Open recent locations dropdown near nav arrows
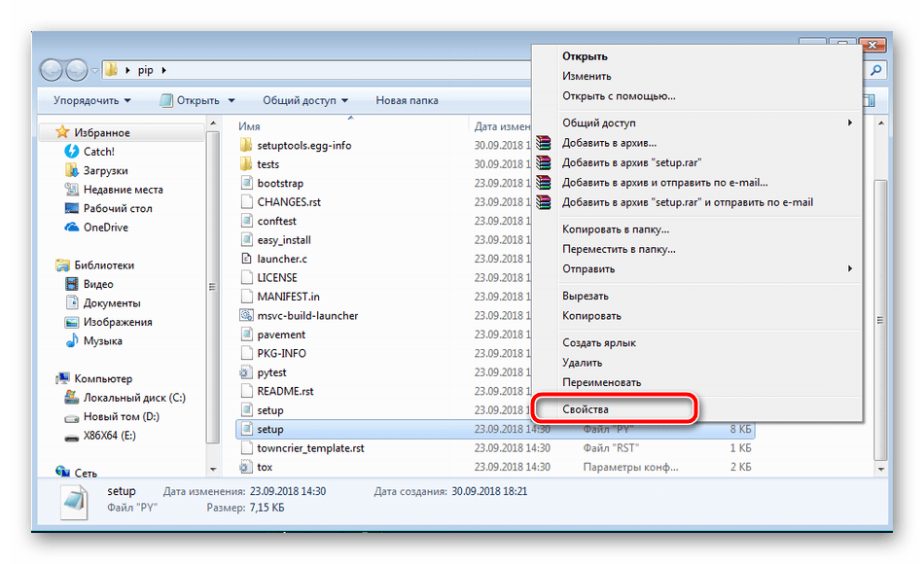Image resolution: width=924 pixels, height=564 pixels. click(x=95, y=71)
